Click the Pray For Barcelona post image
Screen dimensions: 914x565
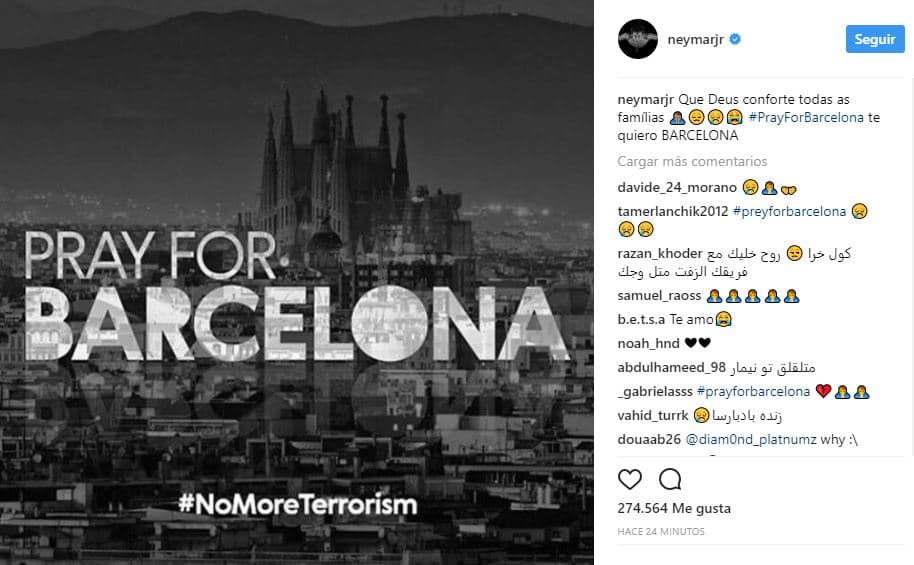[x=300, y=282]
